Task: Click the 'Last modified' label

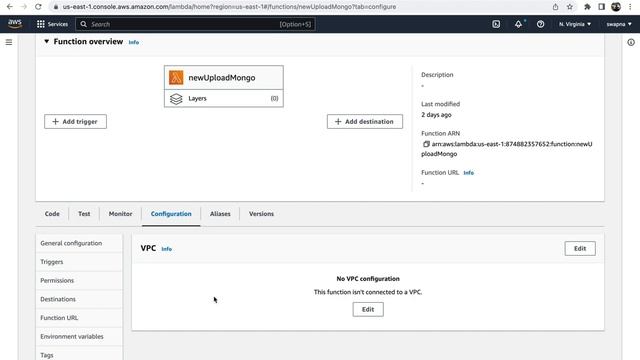Action: (440, 104)
